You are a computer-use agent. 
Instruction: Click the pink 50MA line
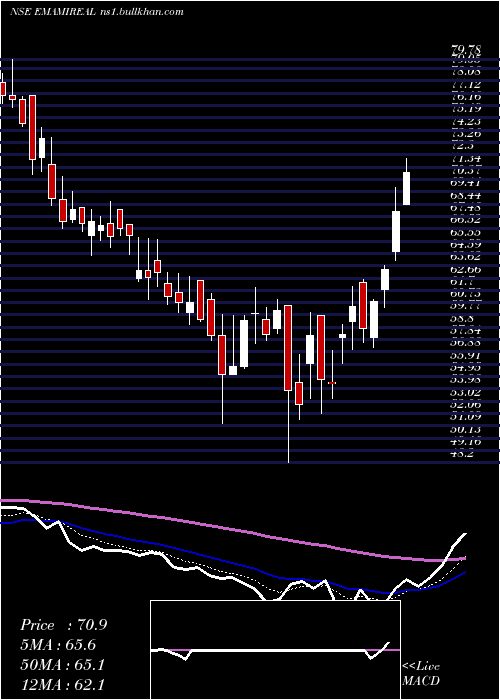coord(232,529)
